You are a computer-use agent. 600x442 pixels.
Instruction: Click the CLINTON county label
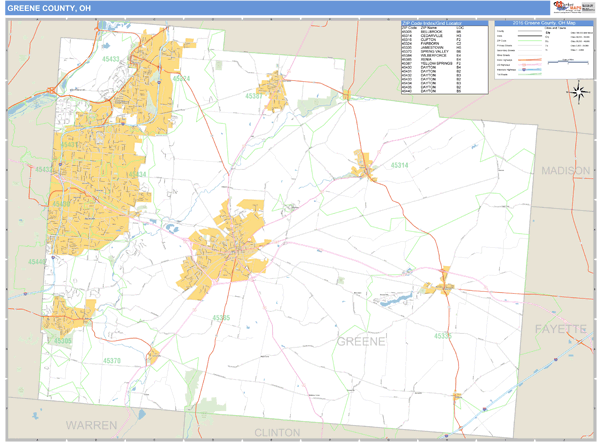click(x=278, y=432)
